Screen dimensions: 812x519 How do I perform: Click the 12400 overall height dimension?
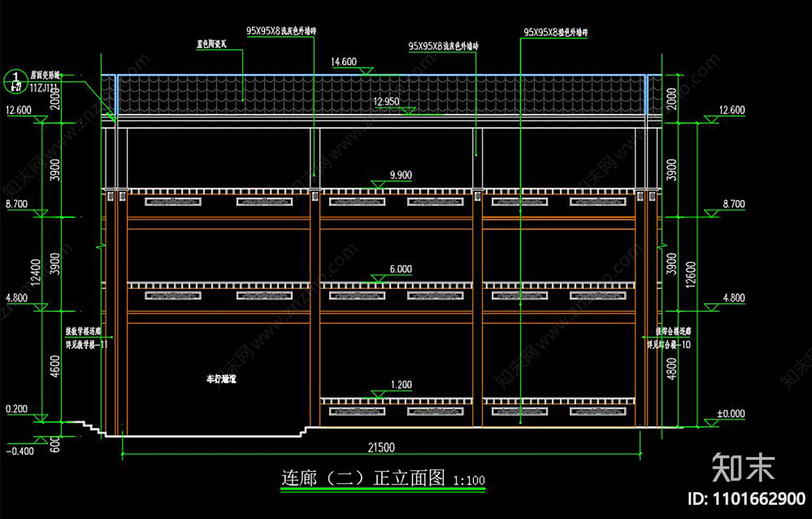coord(35,272)
